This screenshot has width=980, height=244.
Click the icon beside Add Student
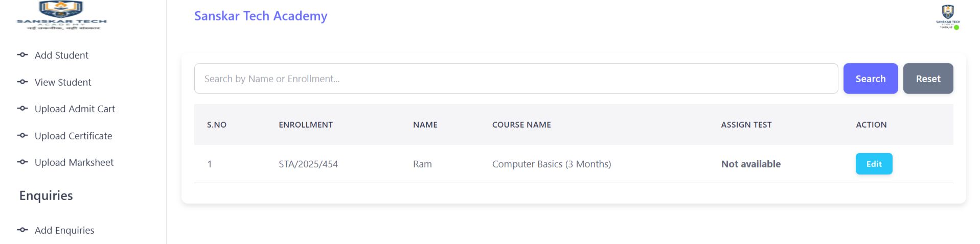(22, 55)
